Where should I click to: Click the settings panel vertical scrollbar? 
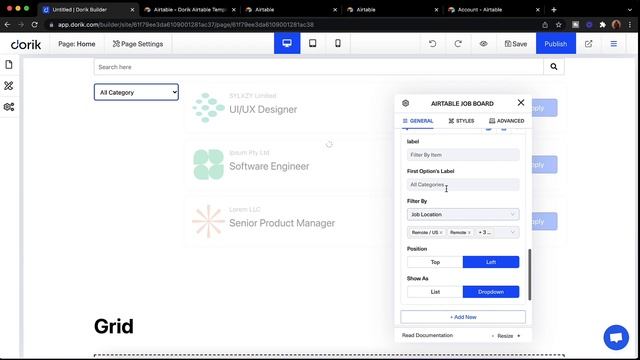coord(530,275)
